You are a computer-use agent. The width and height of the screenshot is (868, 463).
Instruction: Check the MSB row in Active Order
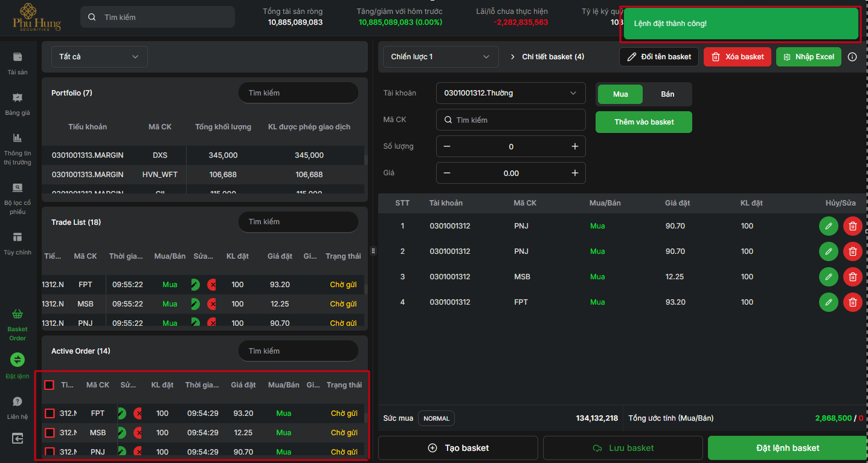(50, 433)
